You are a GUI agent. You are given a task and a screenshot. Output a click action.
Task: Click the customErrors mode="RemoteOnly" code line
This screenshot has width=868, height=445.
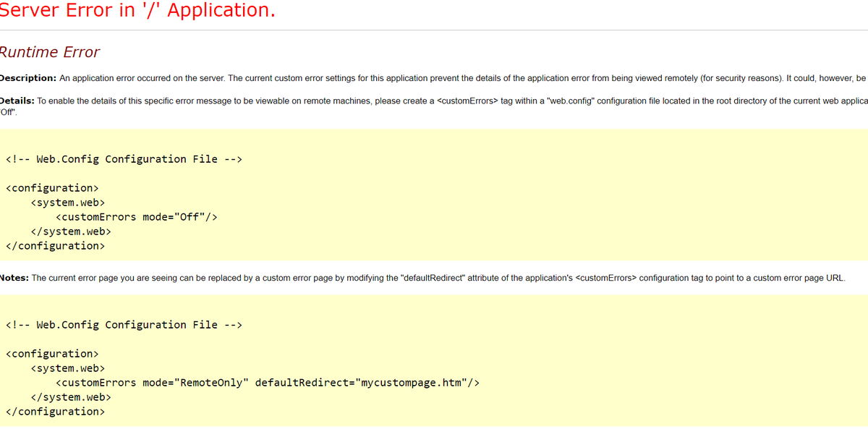pyautogui.click(x=268, y=383)
